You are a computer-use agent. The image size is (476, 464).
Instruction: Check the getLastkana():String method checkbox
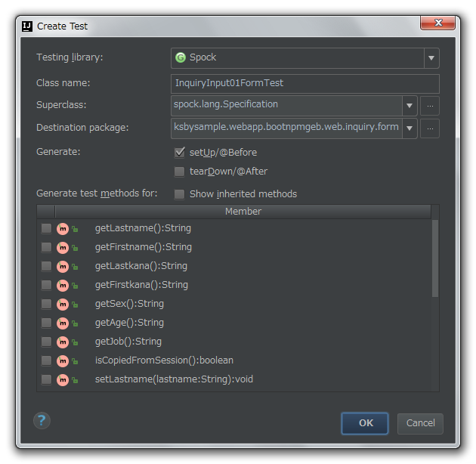[46, 266]
